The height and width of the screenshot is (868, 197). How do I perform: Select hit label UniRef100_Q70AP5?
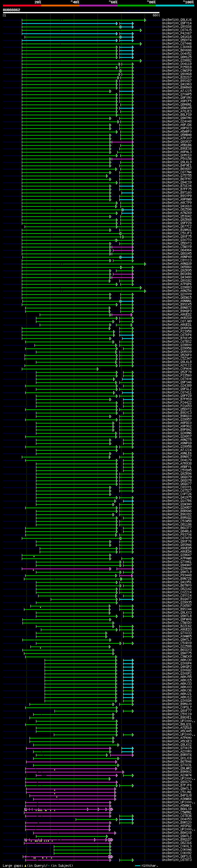[177, 94]
